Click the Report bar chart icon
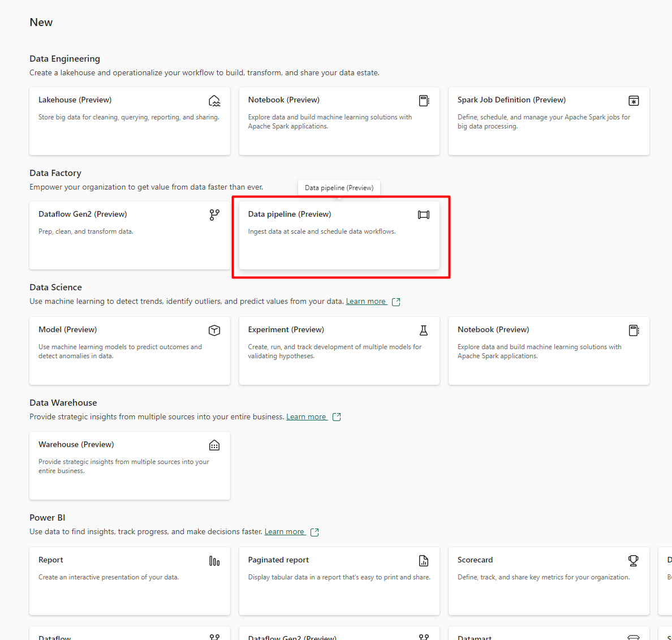 pyautogui.click(x=214, y=561)
